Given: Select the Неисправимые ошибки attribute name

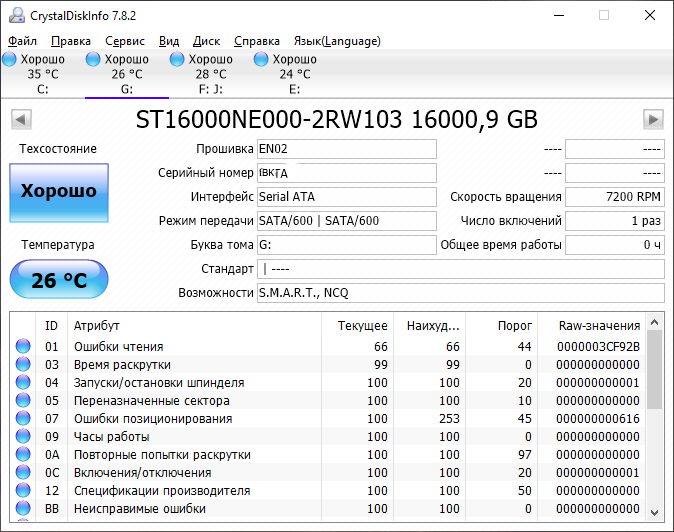Looking at the screenshot, I should 140,508.
